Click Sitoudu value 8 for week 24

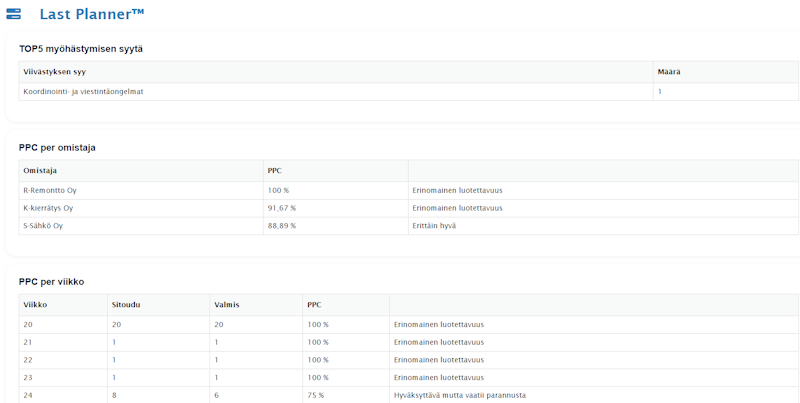[x=114, y=395]
